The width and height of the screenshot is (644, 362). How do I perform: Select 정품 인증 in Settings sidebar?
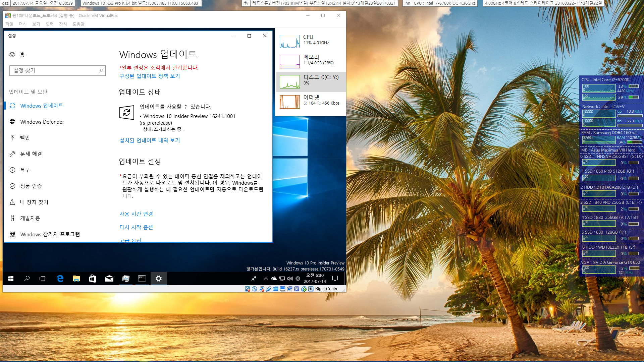pyautogui.click(x=31, y=186)
